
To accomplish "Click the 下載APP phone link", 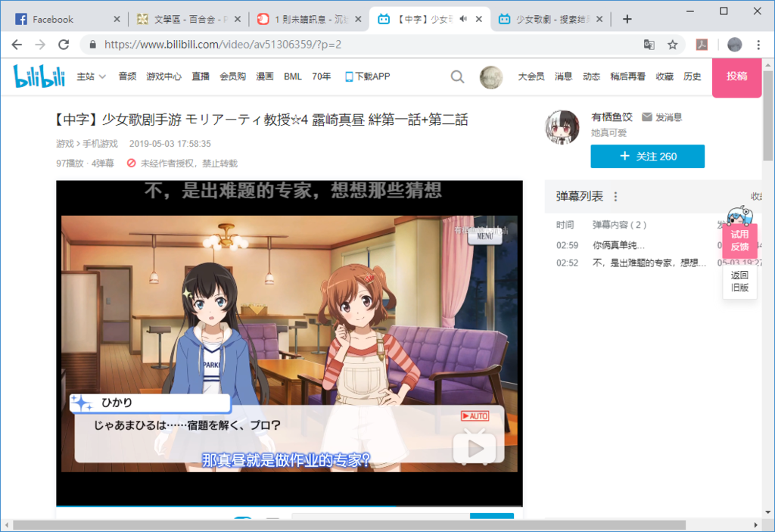I will (368, 76).
